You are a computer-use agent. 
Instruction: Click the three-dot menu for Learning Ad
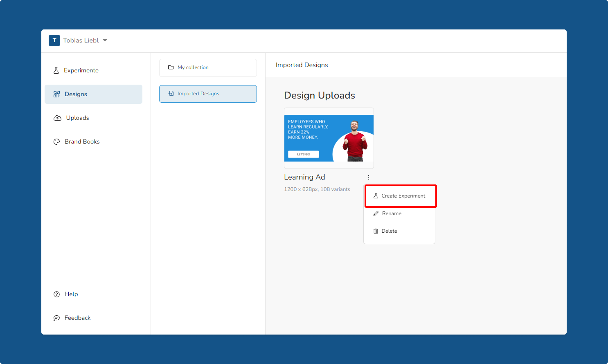369,178
